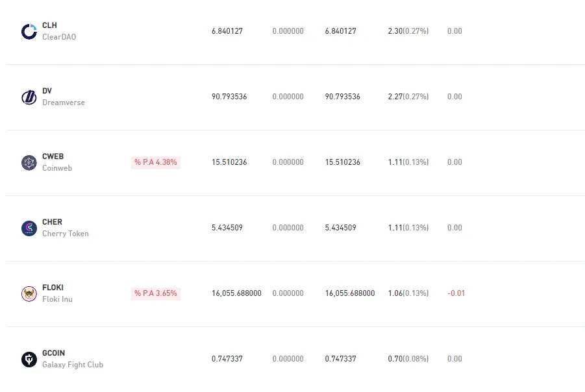Screen dimensions: 585x392
Task: Click the Cherry Token name text
Action: pos(66,234)
